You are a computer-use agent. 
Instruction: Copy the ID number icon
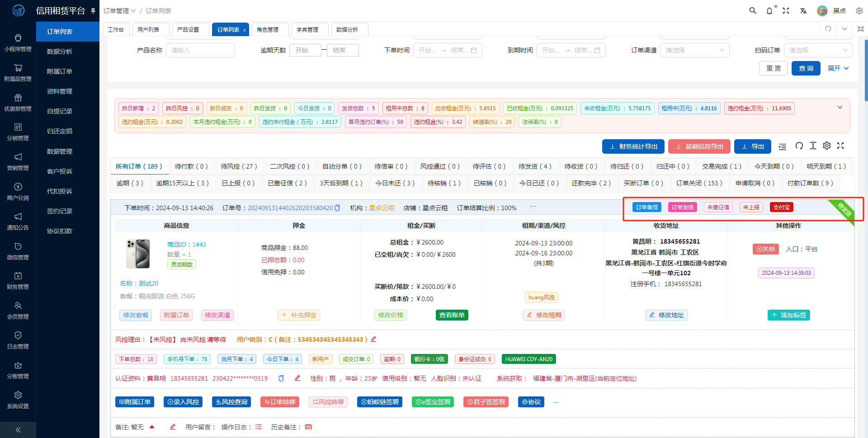tap(281, 378)
